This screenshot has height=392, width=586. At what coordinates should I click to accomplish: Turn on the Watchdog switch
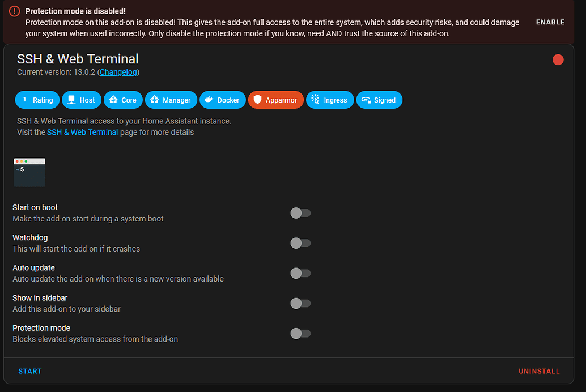300,243
